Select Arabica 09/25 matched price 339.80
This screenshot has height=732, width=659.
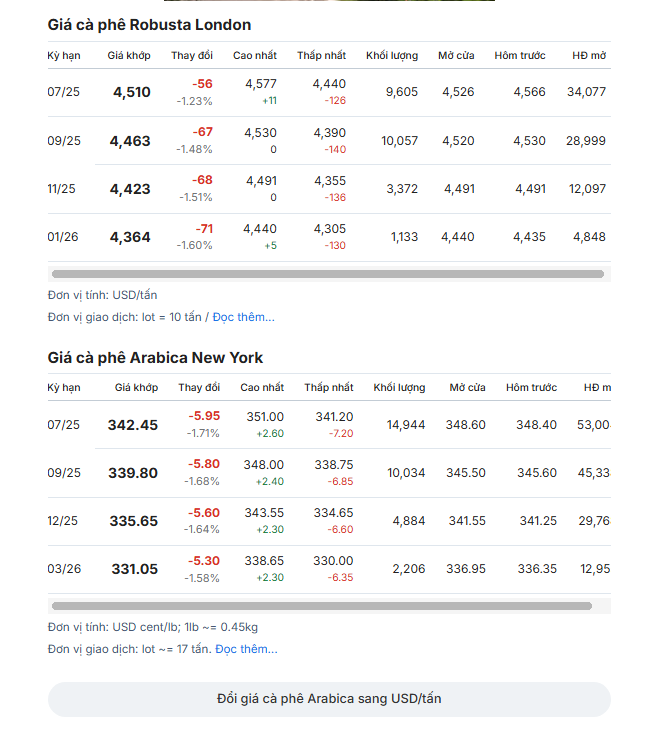[133, 473]
